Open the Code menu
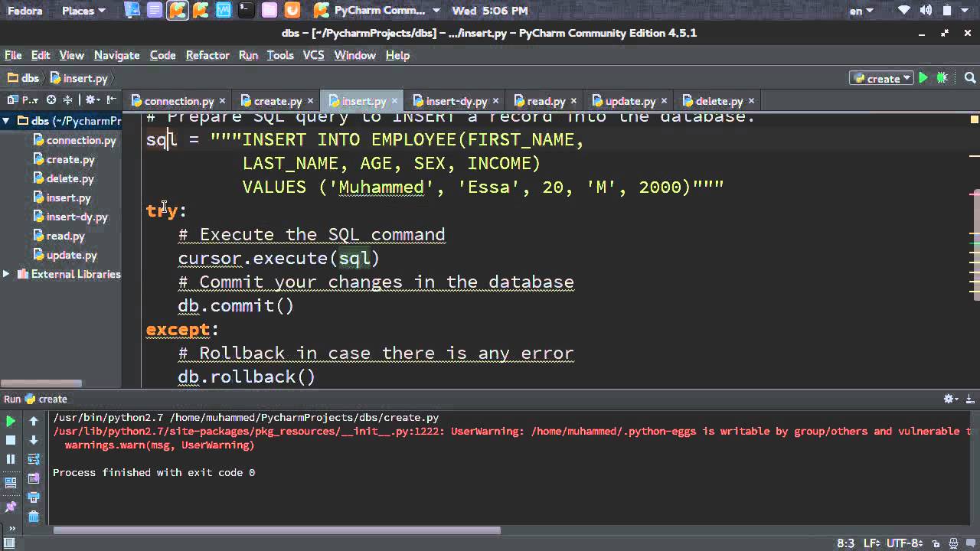The image size is (980, 551). coord(162,55)
